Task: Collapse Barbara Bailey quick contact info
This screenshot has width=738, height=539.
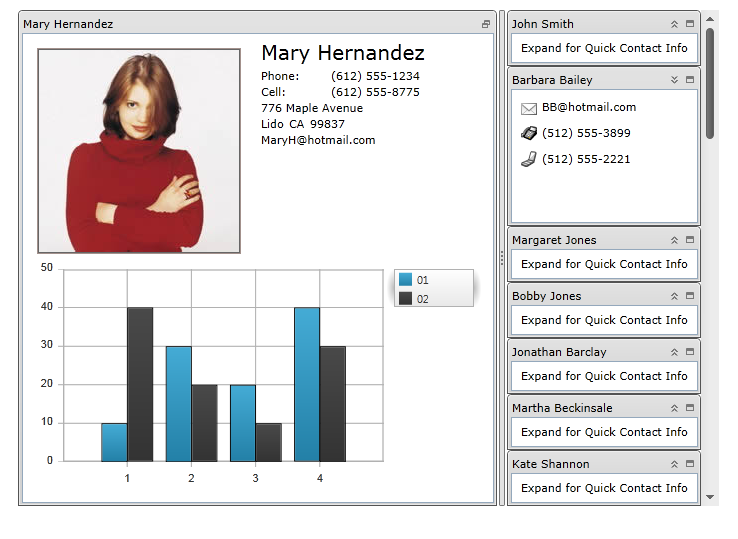Action: pyautogui.click(x=674, y=80)
